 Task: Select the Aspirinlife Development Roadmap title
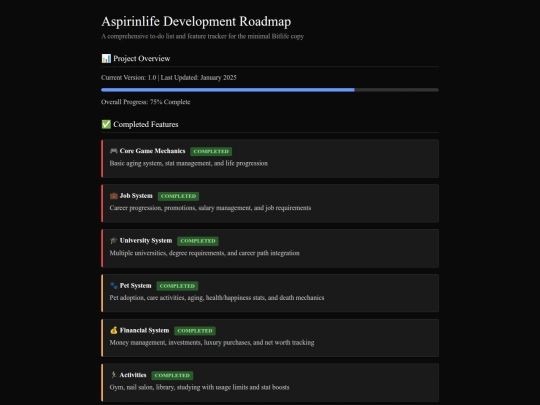click(x=196, y=21)
